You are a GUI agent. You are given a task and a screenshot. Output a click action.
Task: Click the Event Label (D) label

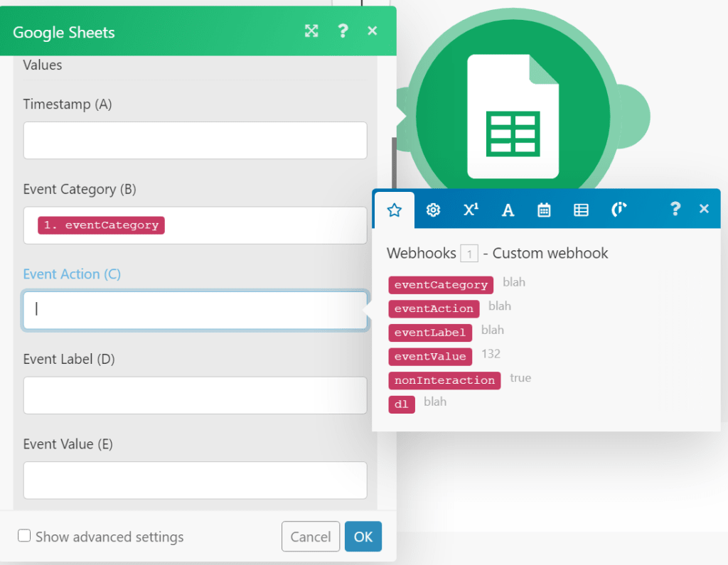[69, 359]
